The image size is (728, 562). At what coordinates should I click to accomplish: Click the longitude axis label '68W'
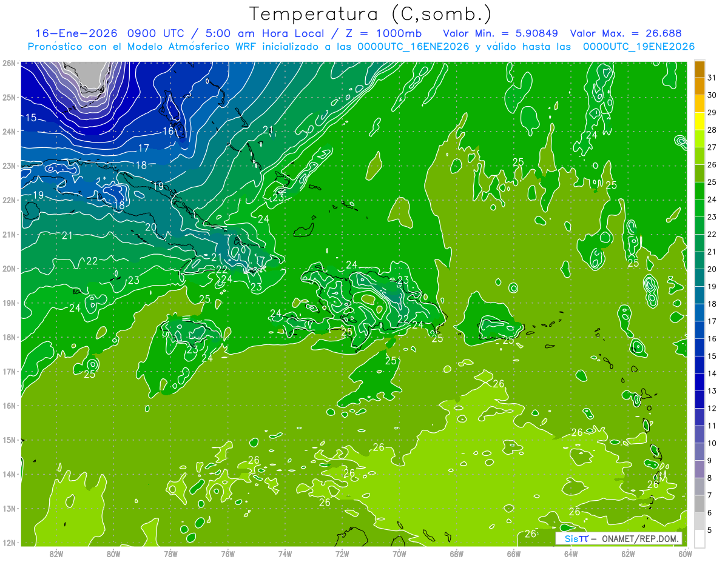click(456, 554)
